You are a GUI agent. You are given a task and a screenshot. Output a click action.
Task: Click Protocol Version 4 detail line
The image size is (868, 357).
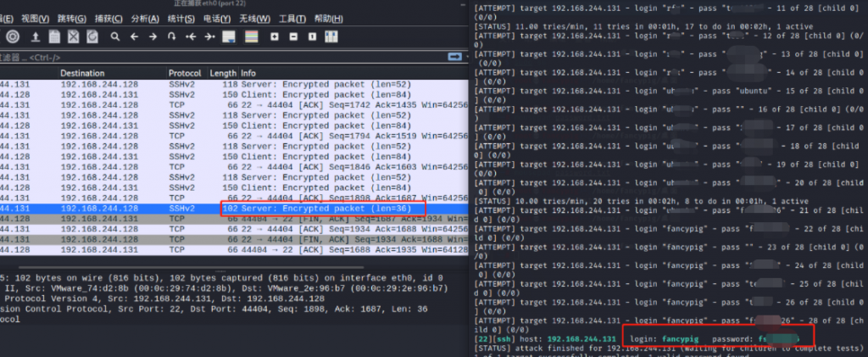(x=162, y=298)
